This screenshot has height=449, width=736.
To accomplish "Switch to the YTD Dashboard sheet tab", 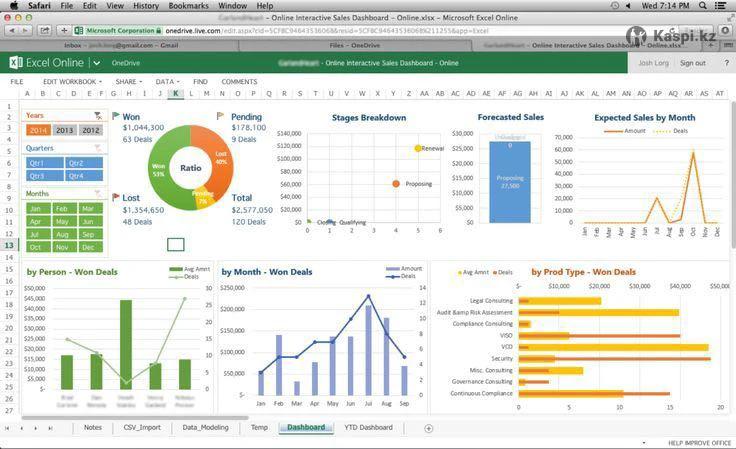I will pos(368,427).
